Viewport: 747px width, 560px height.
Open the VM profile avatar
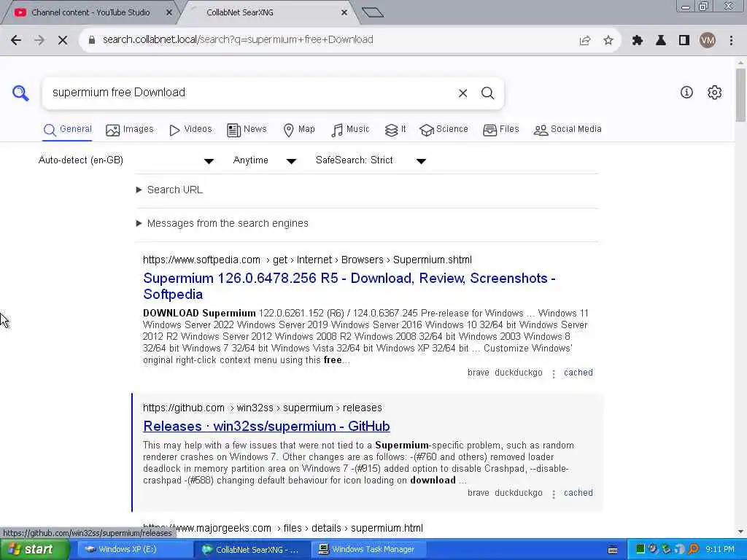click(708, 41)
